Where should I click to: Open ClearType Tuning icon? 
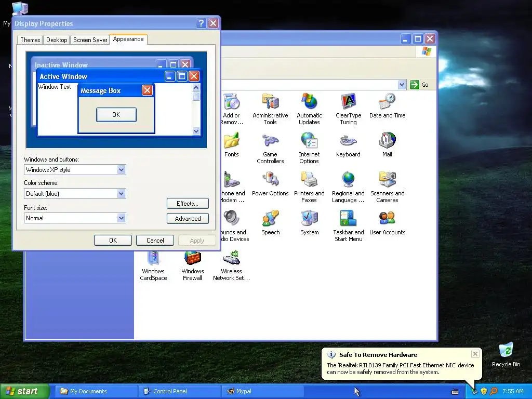[x=348, y=101]
